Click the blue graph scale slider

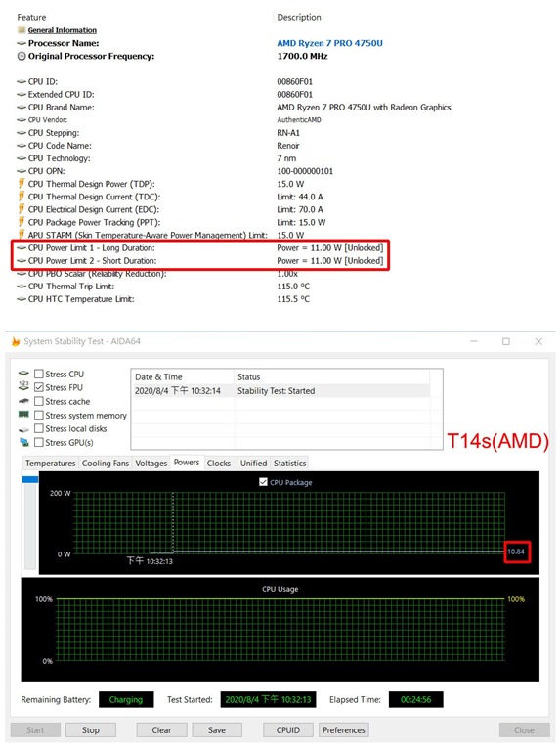click(30, 479)
